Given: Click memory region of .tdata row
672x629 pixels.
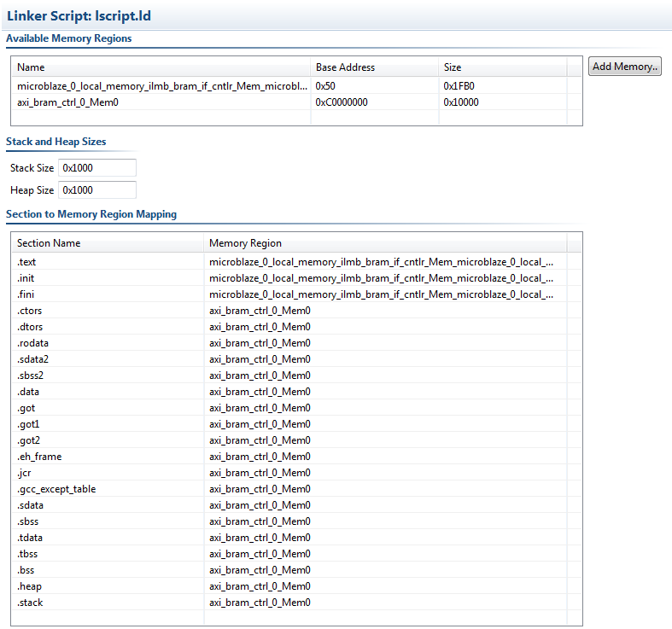Looking at the screenshot, I should point(260,538).
